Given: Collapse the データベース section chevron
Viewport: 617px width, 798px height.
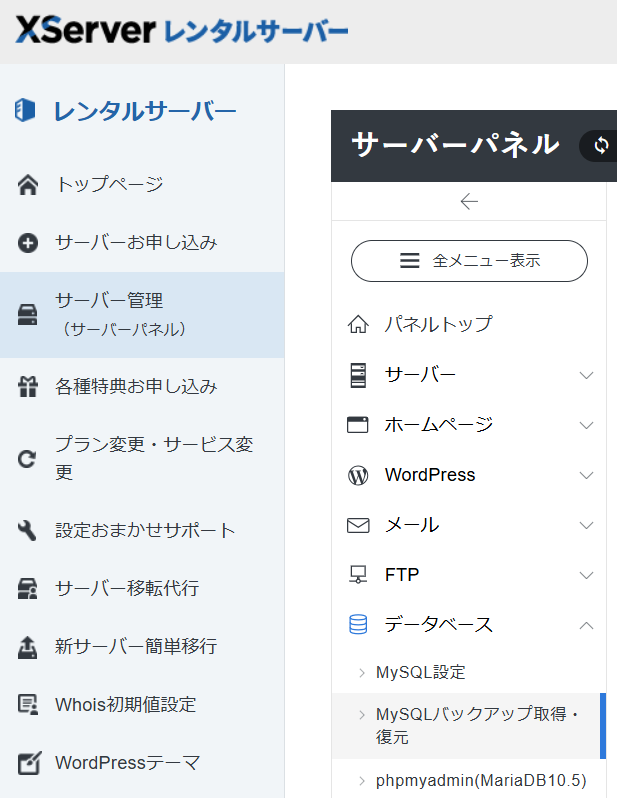Looking at the screenshot, I should click(587, 625).
